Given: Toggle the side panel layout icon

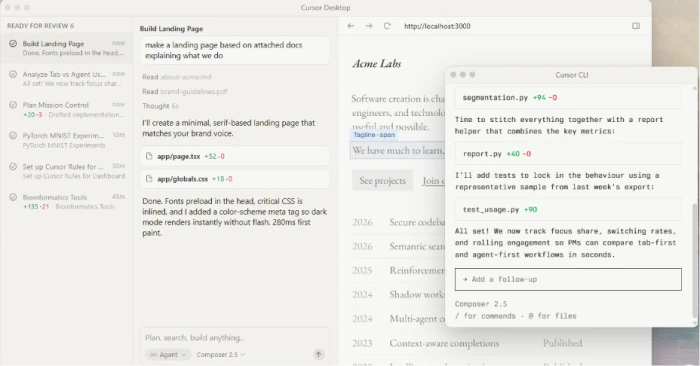Looking at the screenshot, I should [x=636, y=26].
